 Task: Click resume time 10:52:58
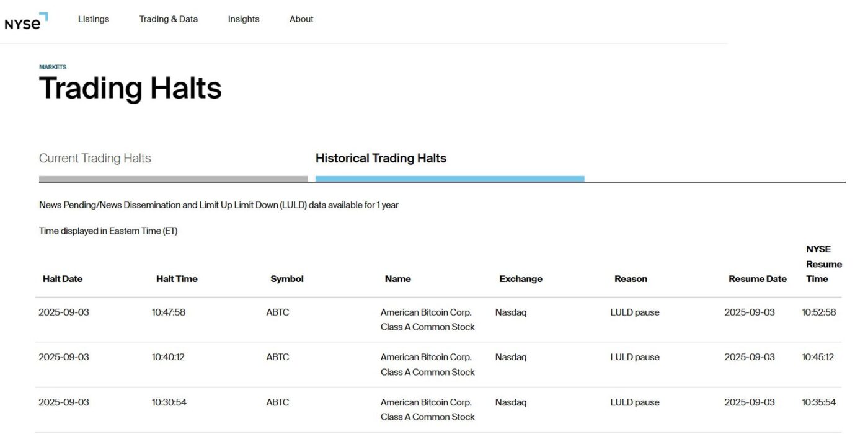coord(819,312)
